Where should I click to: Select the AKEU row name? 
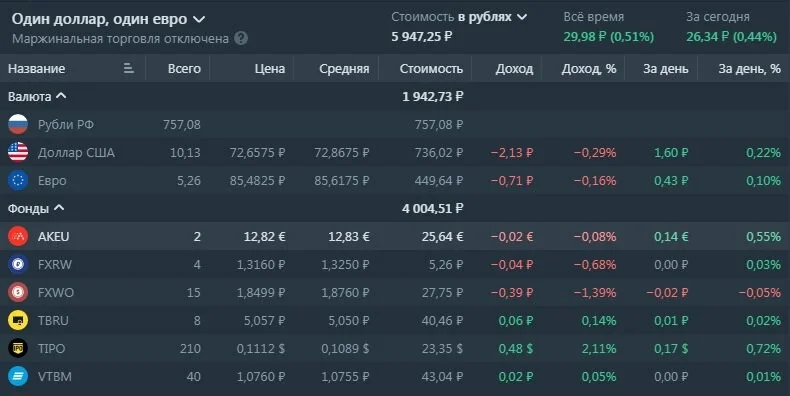point(53,236)
